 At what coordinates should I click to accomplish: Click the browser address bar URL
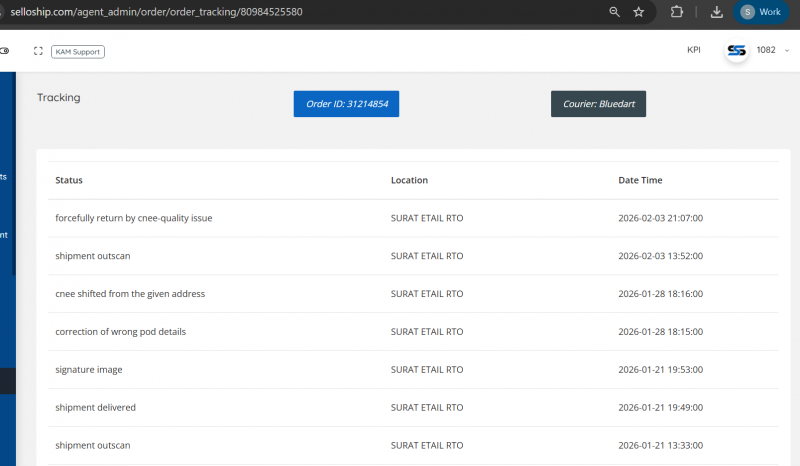click(156, 12)
